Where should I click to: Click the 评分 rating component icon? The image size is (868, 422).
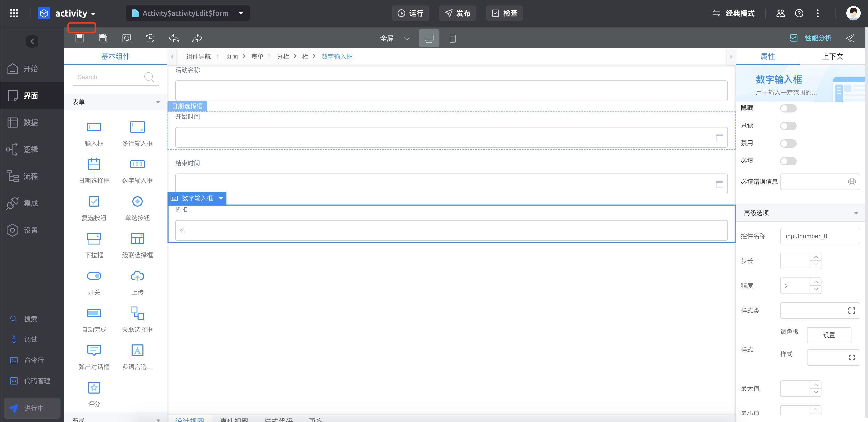[x=94, y=388]
